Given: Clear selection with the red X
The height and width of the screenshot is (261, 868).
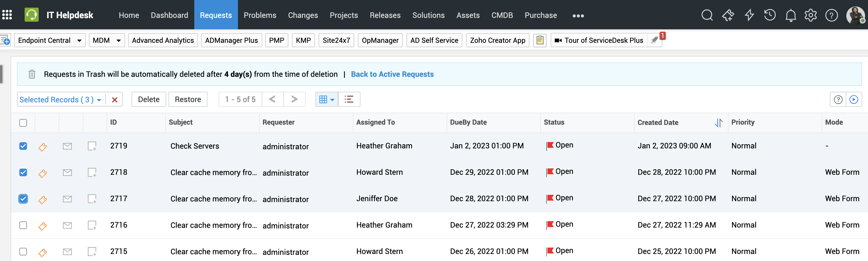Looking at the screenshot, I should (115, 100).
